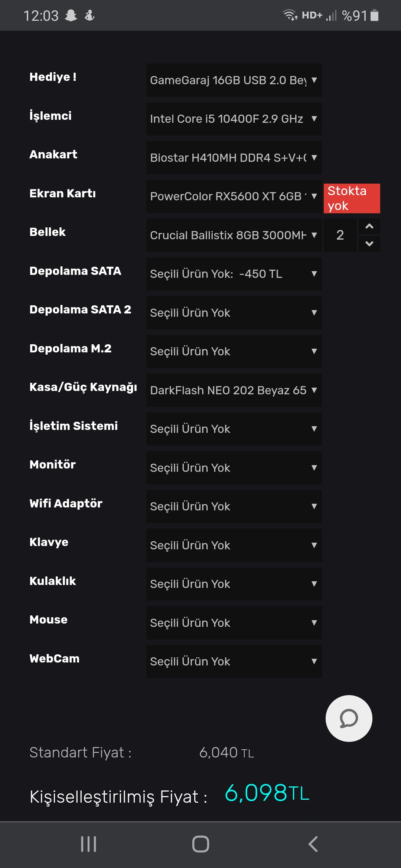Tap the battery icon in status bar

[375, 16]
